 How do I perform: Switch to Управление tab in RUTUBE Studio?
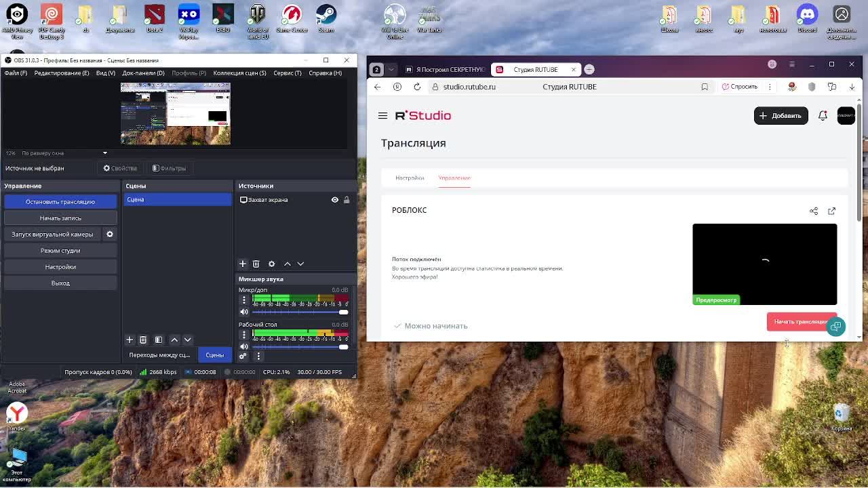click(x=454, y=178)
